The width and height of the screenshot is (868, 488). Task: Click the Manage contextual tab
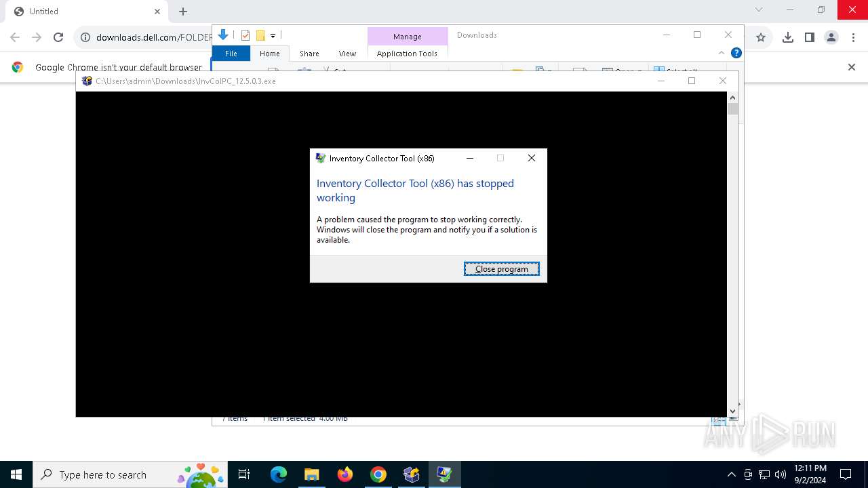408,37
